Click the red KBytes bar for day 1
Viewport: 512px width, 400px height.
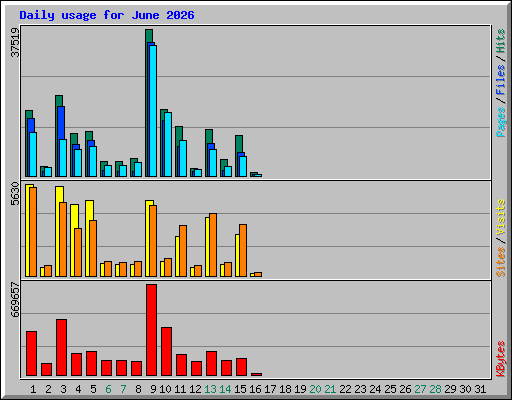31,353
